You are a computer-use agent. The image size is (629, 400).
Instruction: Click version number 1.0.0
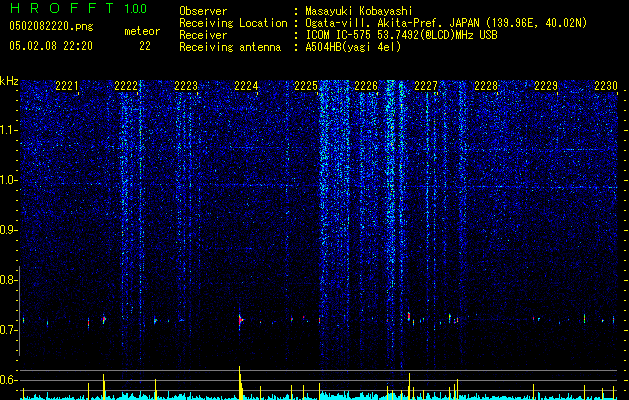(x=135, y=9)
